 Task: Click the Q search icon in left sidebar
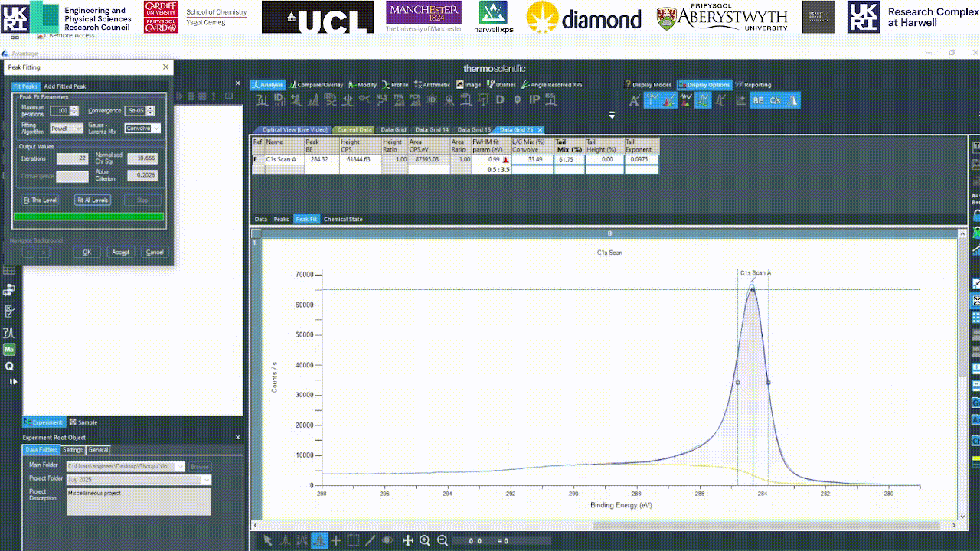(x=9, y=366)
